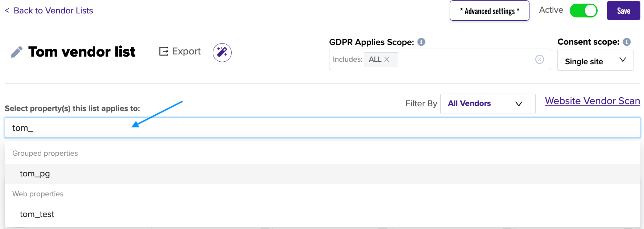The width and height of the screenshot is (644, 229).
Task: Expand the Single site consent scope dropdown
Action: [x=595, y=60]
